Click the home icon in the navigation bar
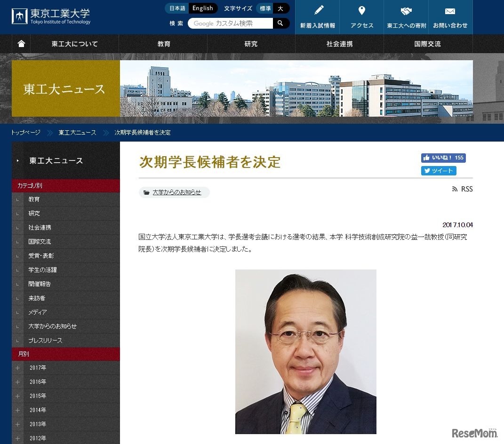The height and width of the screenshot is (444, 504). (21, 44)
